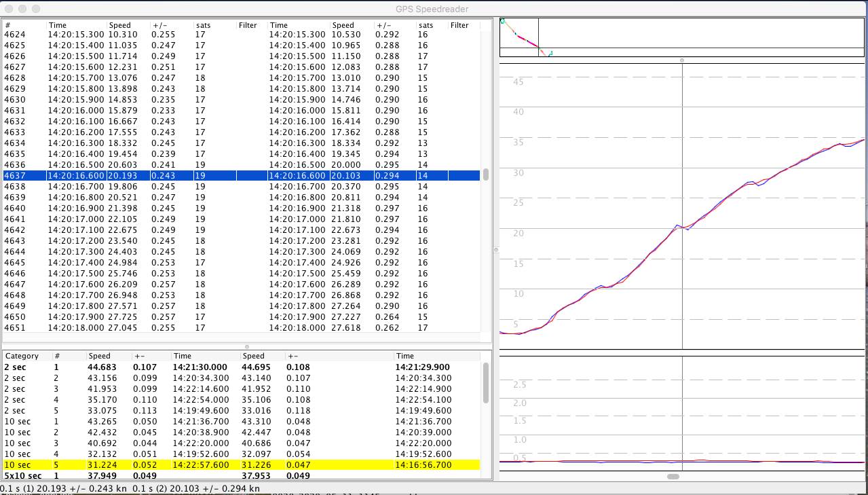
Task: Click the "Category" header in results table
Action: [x=22, y=356]
